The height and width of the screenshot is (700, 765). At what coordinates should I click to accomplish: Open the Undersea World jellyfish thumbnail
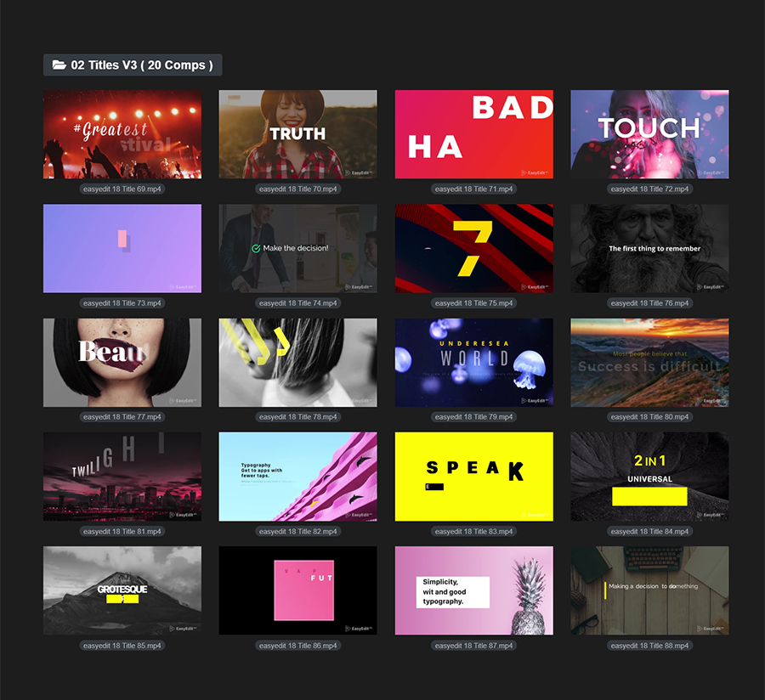[x=473, y=362]
